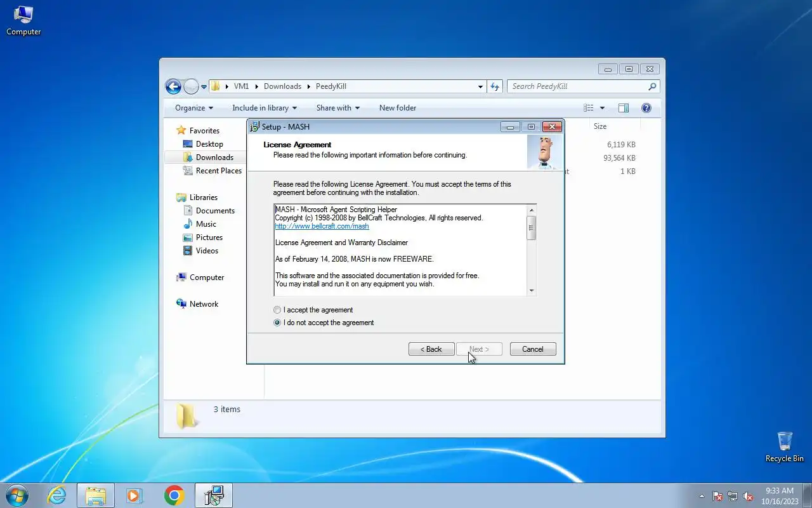Select Downloads in navigation pane
812x508 pixels.
214,157
